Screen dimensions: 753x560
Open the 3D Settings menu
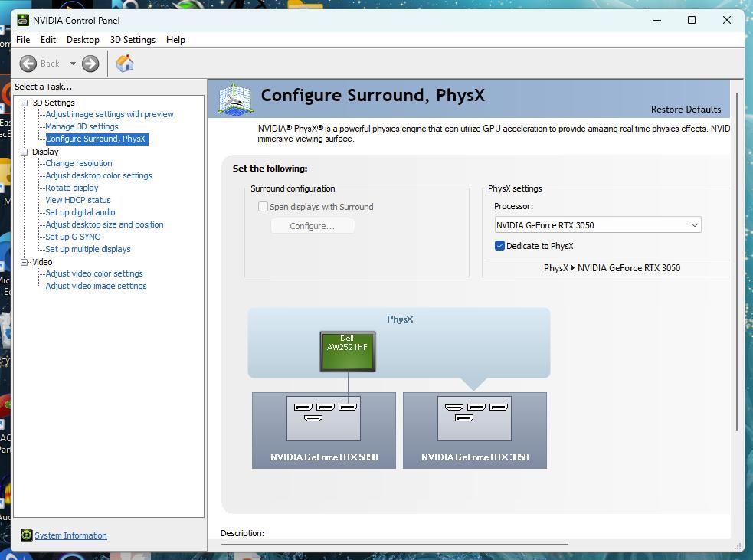[x=133, y=40]
